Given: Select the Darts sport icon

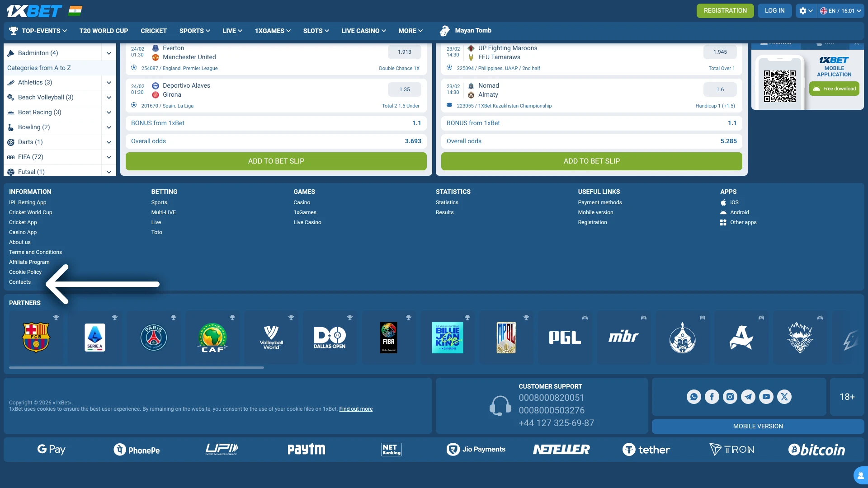Looking at the screenshot, I should pyautogui.click(x=10, y=142).
